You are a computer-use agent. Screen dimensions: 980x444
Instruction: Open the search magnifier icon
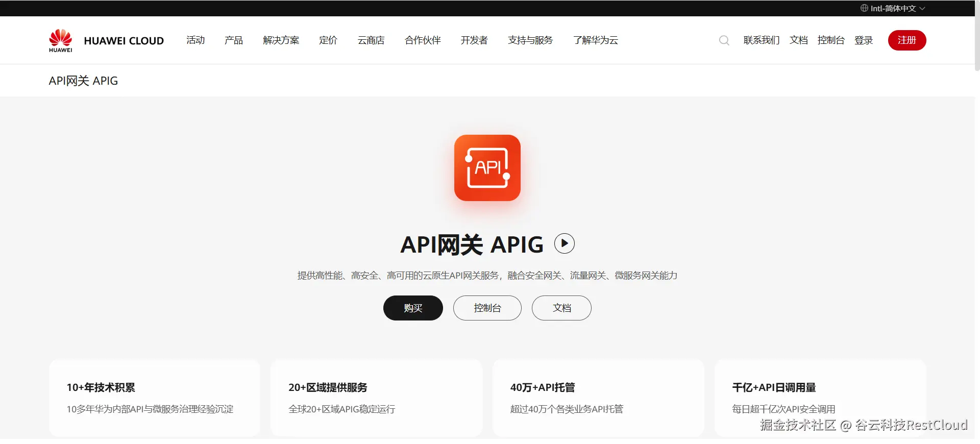pyautogui.click(x=724, y=40)
